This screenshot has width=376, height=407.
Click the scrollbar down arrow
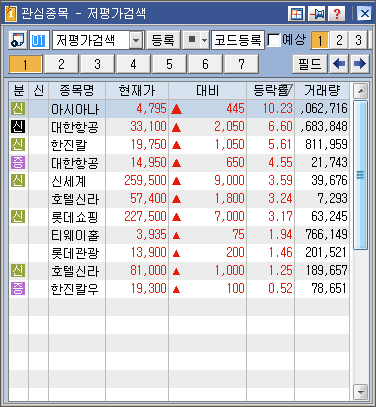pos(360,392)
